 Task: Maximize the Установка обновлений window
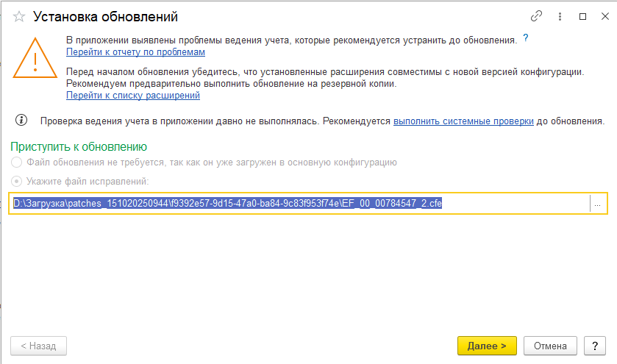(582, 16)
